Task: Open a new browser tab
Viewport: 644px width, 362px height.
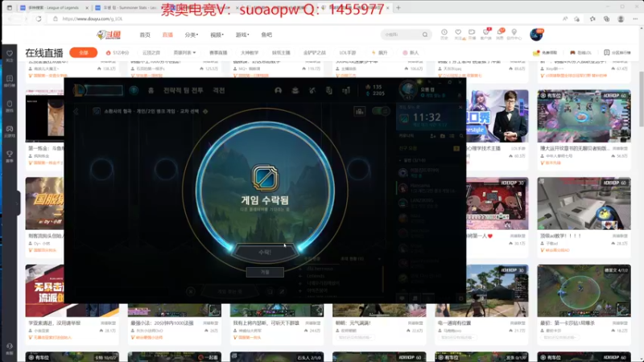Action: [x=398, y=8]
